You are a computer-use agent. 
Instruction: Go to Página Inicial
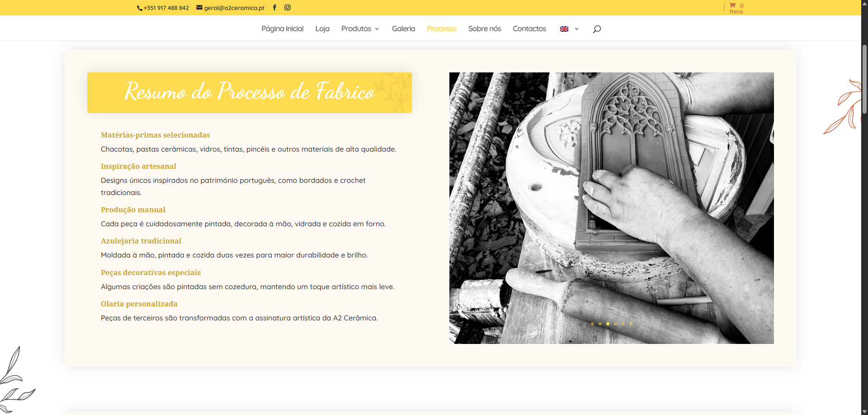tap(283, 29)
